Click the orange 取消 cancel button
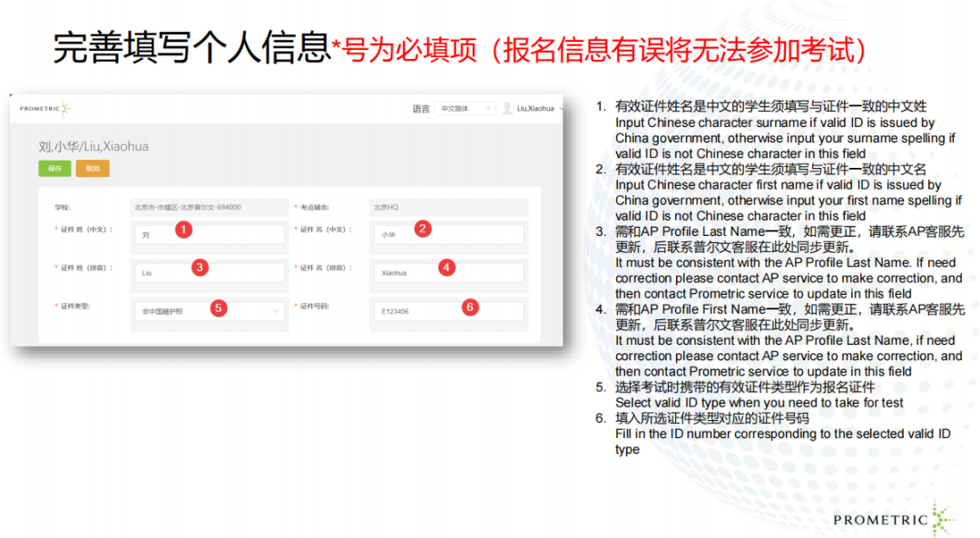This screenshot has width=980, height=538. 93,169
